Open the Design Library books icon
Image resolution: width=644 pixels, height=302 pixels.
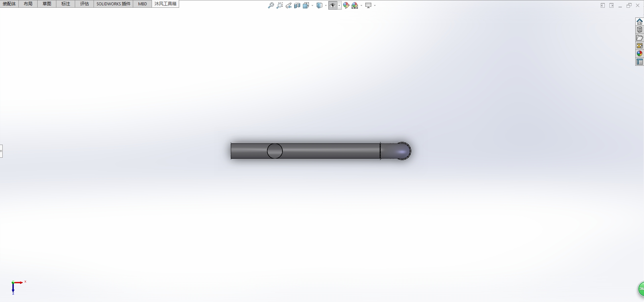[x=640, y=30]
